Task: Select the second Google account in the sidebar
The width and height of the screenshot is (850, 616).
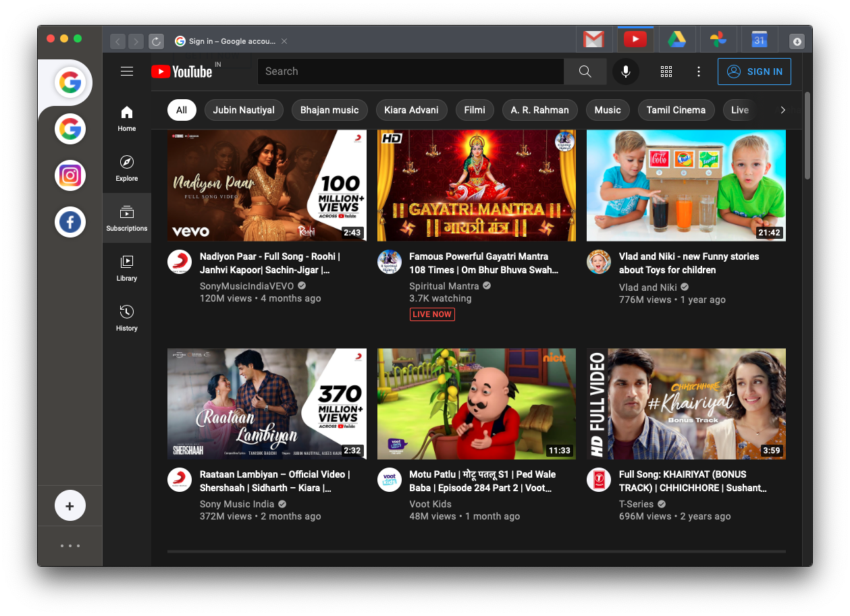Action: [70, 129]
